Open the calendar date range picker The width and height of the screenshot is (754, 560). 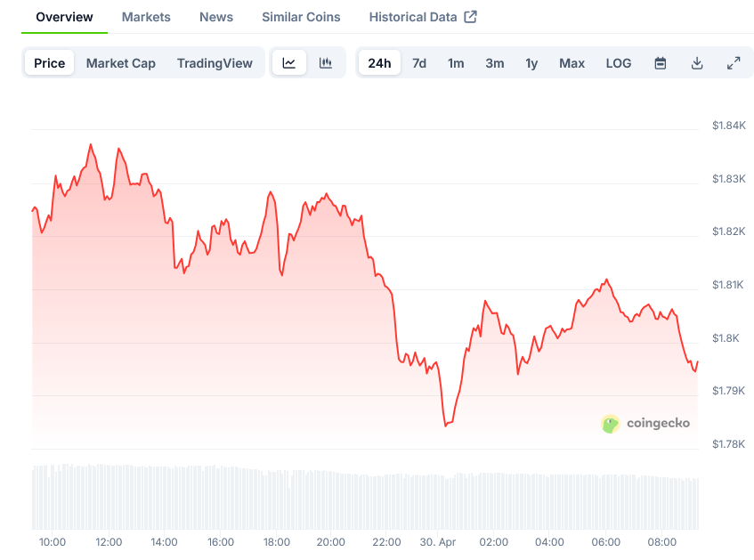[661, 63]
